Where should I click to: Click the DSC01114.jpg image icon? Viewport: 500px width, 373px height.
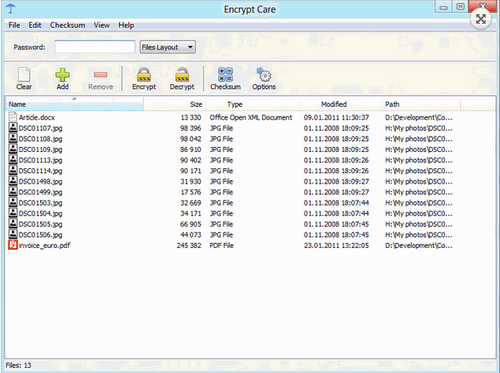pyautogui.click(x=13, y=170)
